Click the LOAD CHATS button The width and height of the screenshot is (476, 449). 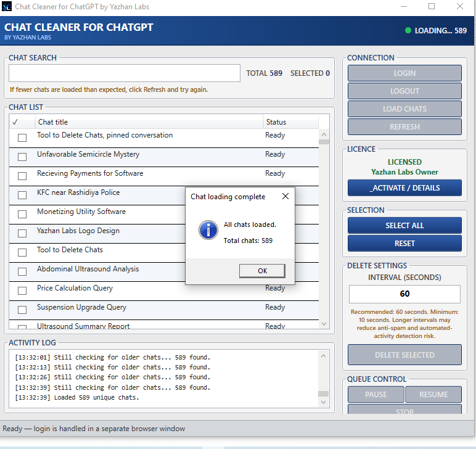[404, 109]
